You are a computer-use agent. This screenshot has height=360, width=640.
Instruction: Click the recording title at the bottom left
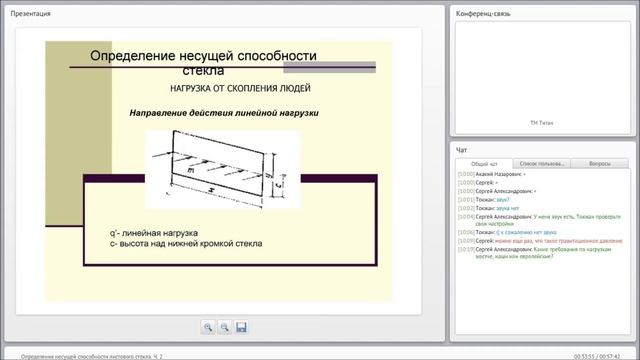pos(91,356)
